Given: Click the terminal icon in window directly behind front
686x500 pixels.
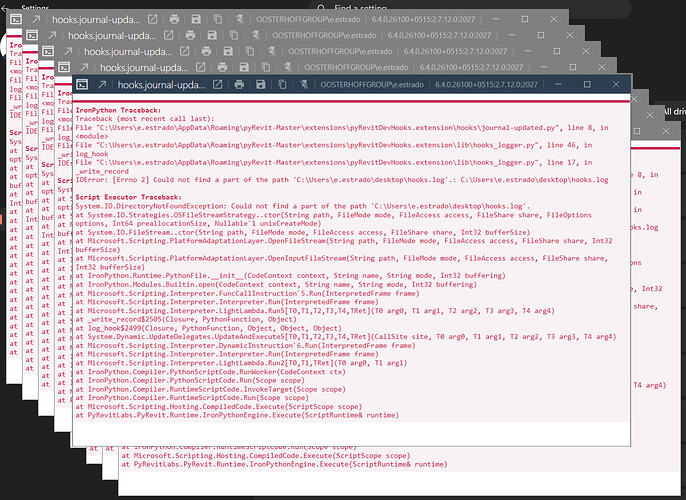Looking at the screenshot, I should [x=64, y=67].
